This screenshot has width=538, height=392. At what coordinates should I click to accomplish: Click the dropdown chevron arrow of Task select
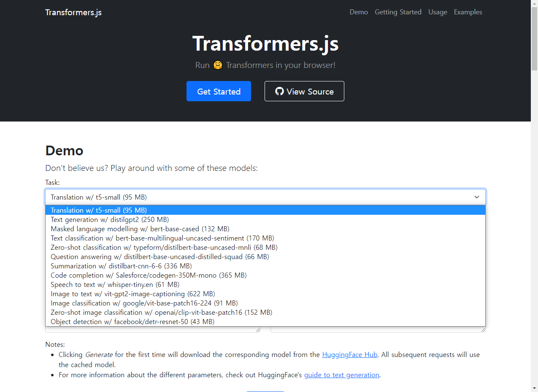[477, 197]
